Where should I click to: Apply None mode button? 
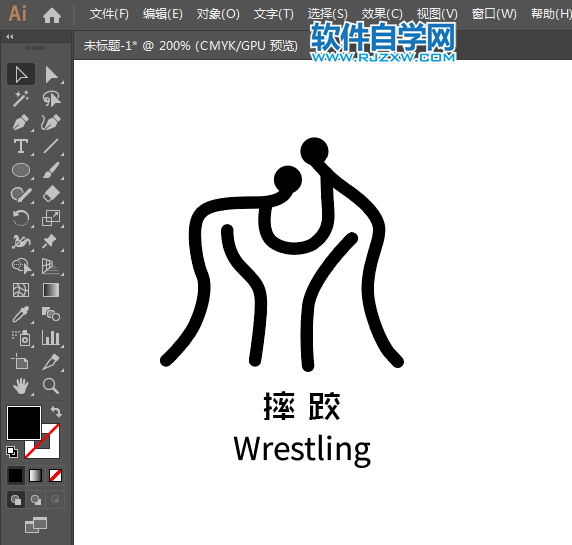click(x=55, y=475)
